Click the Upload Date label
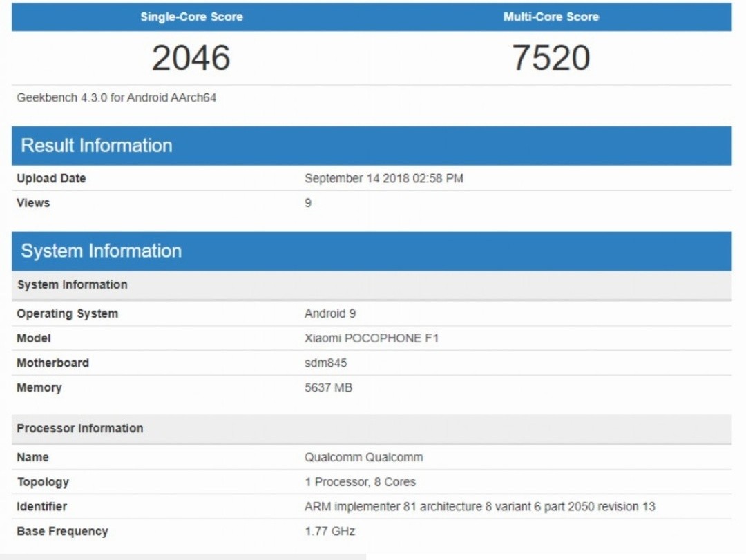 coord(51,178)
